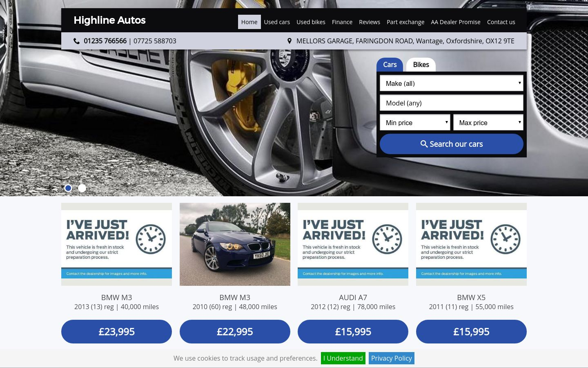This screenshot has height=368, width=588.
Task: Click the map pin icon beside the address
Action: coord(290,41)
